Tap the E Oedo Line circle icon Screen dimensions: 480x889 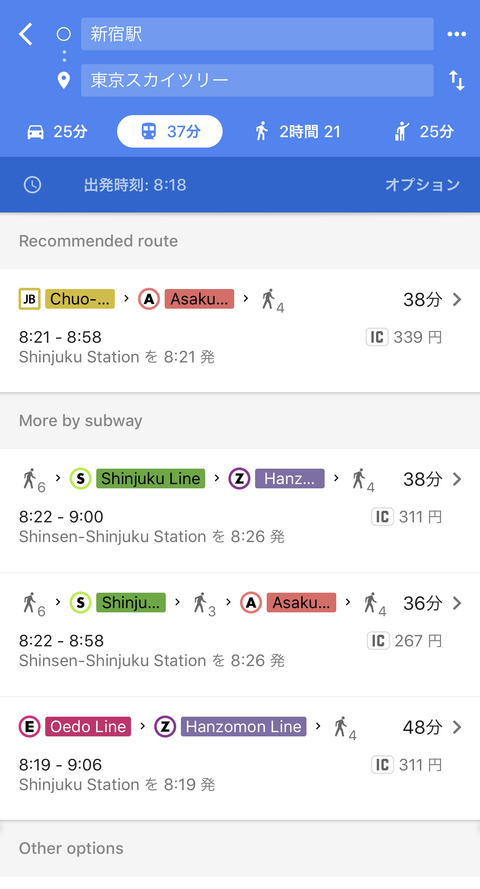(29, 726)
